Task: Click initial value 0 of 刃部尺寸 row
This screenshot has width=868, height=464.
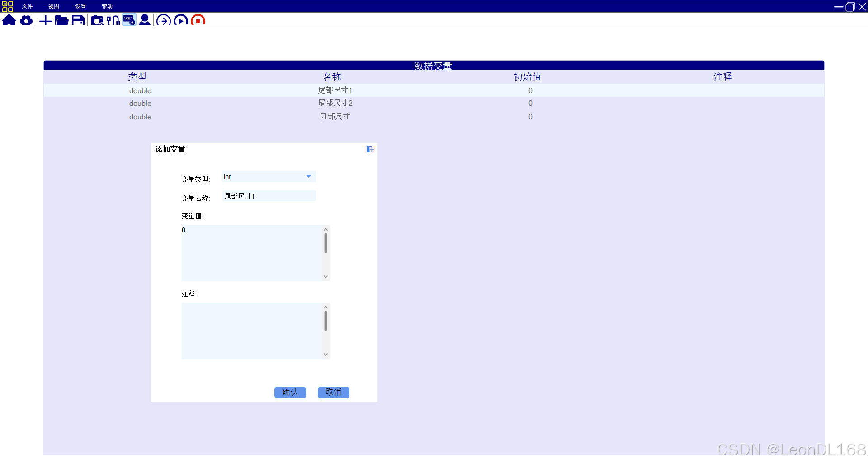Action: [x=530, y=117]
